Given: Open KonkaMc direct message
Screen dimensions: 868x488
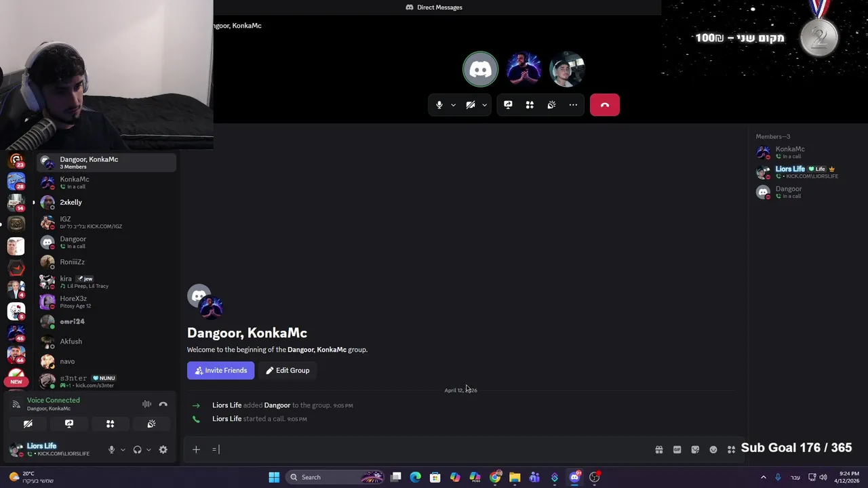Looking at the screenshot, I should pos(106,182).
